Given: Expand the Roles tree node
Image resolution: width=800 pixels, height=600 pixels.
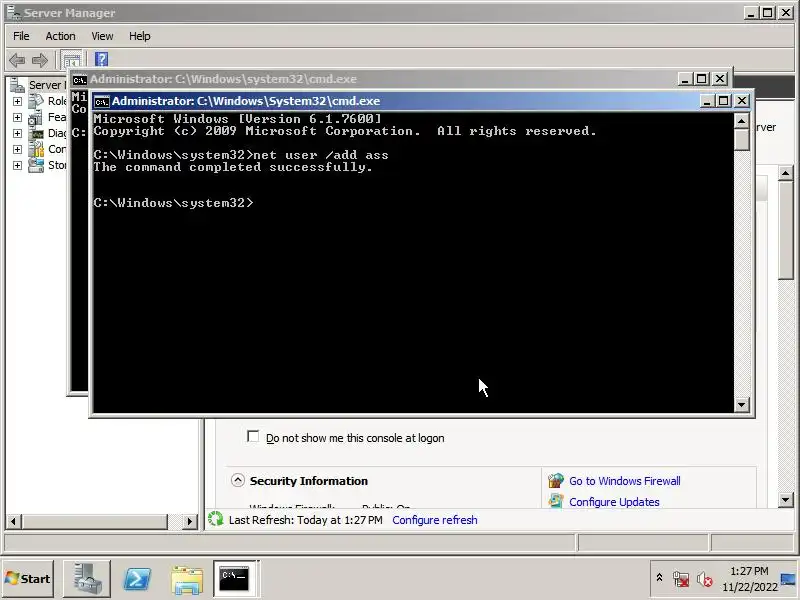Looking at the screenshot, I should [x=17, y=102].
